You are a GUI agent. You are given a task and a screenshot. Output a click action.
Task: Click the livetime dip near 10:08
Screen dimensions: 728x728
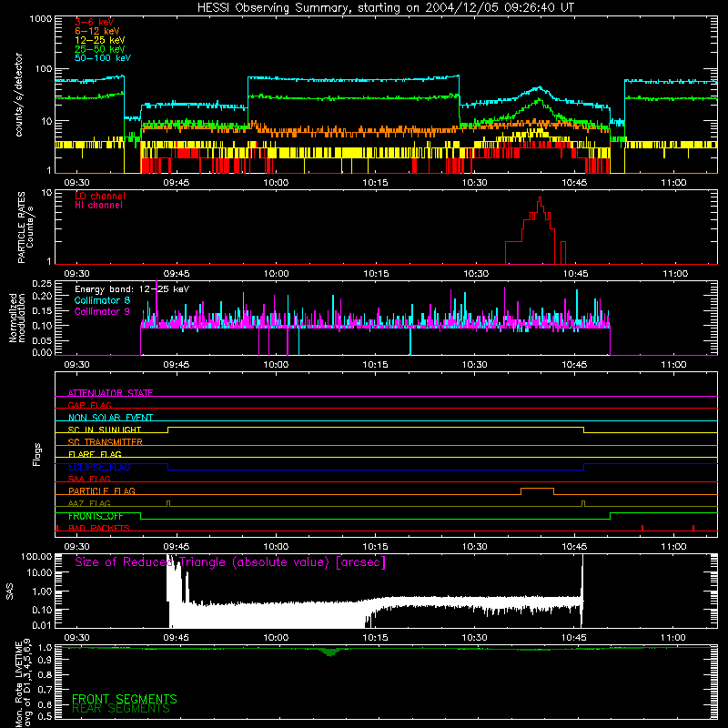coord(330,652)
